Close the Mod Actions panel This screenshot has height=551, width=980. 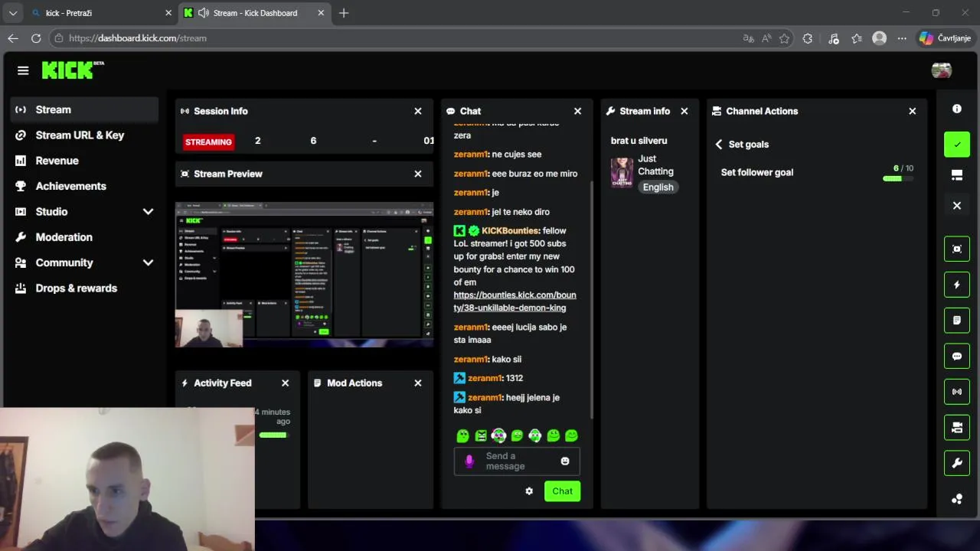tap(418, 383)
